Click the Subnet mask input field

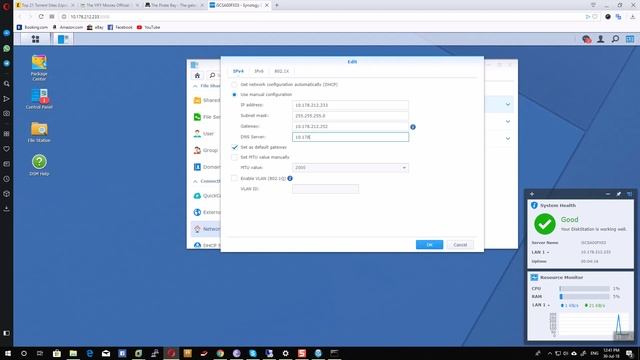coord(350,116)
